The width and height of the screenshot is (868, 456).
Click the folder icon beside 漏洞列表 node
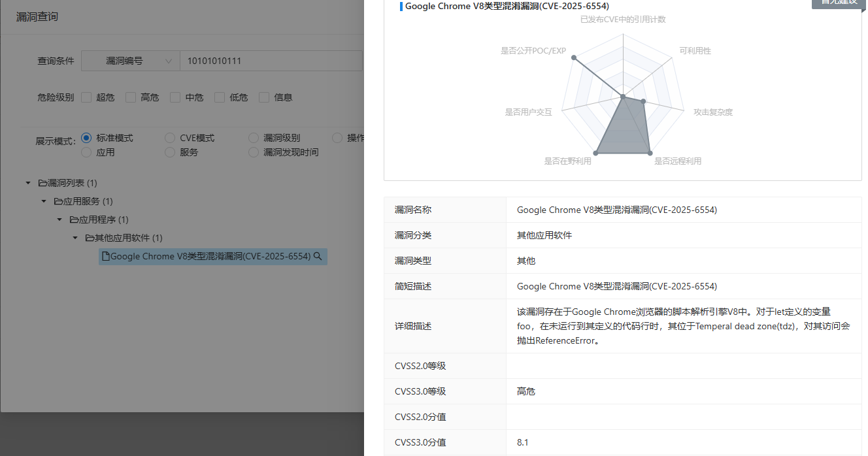[41, 183]
